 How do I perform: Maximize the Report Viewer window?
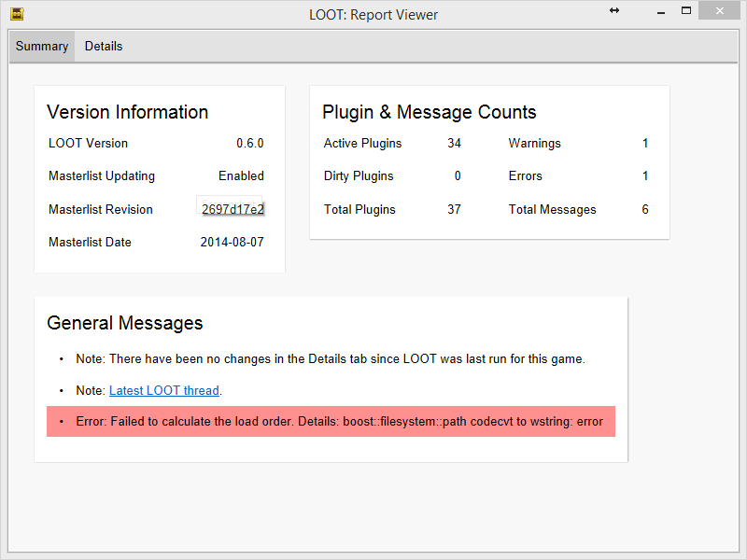pos(686,10)
